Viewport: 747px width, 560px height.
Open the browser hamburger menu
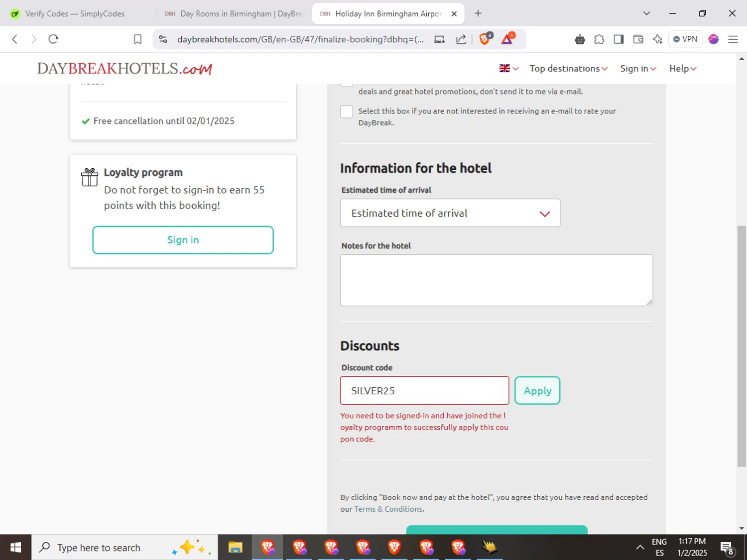coord(733,39)
